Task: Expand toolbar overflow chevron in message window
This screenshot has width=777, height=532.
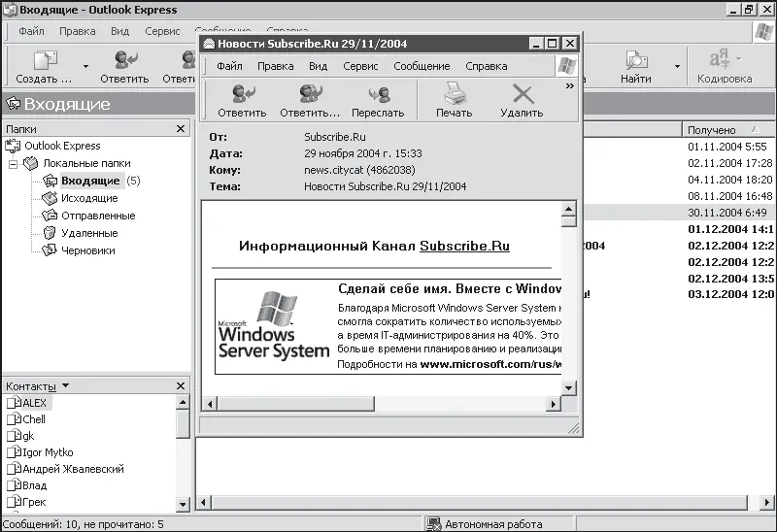Action: 570,86
